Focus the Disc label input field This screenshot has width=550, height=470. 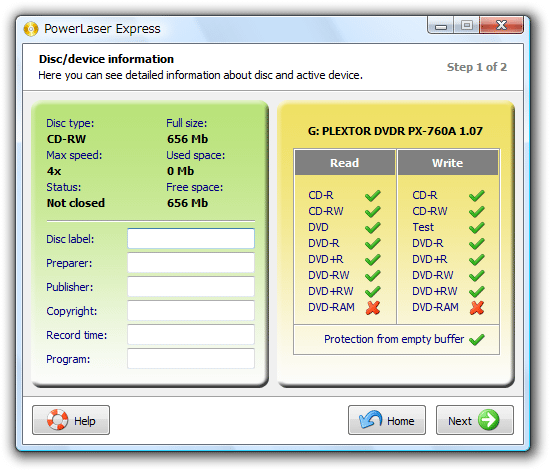(x=191, y=239)
